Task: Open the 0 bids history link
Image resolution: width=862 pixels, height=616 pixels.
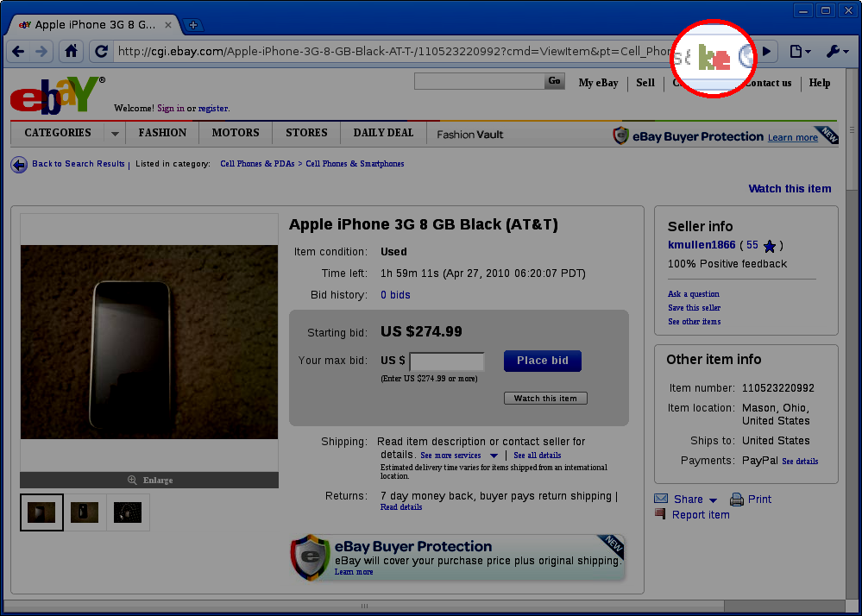Action: point(395,295)
